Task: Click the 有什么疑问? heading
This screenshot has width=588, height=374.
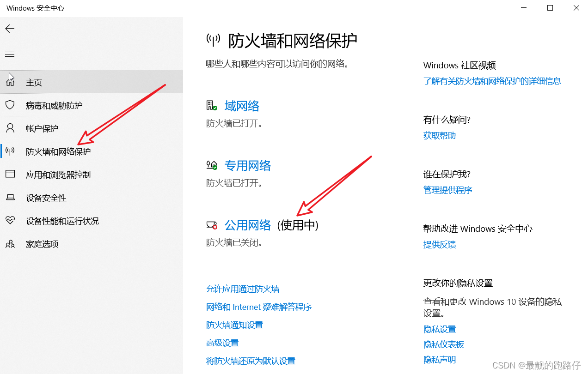Action: click(447, 120)
